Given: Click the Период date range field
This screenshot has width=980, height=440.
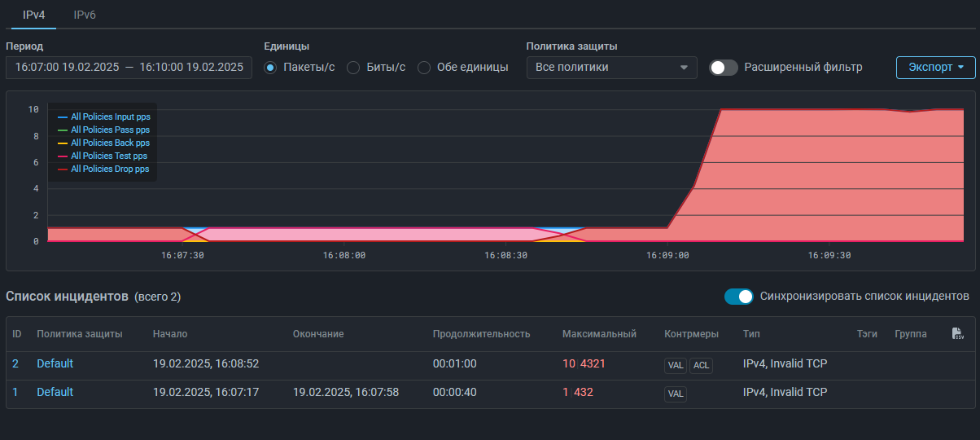Looking at the screenshot, I should 129,68.
